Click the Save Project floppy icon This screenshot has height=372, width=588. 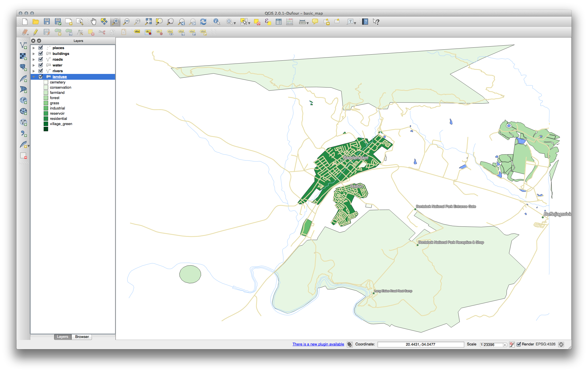point(47,22)
